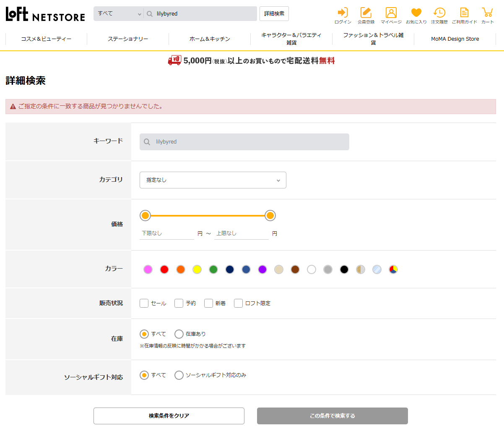
Task: Check the 予約 (pre-order) checkbox
Action: [x=179, y=303]
